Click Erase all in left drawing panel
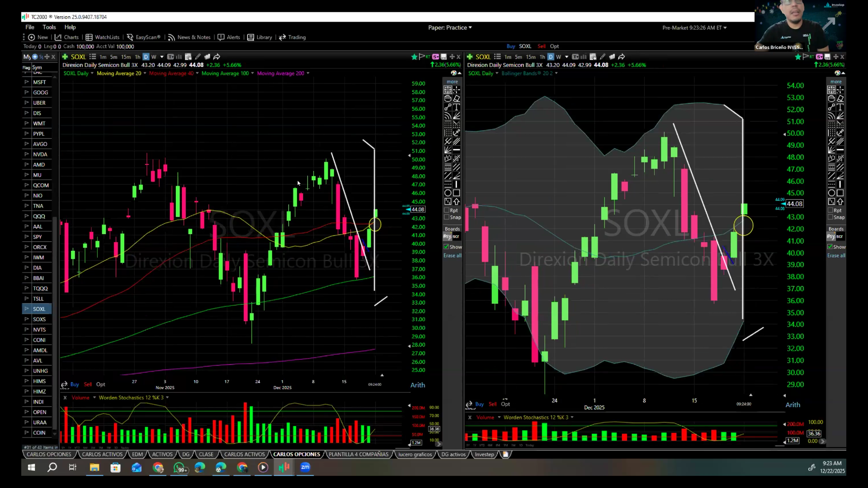This screenshot has height=488, width=868. [x=452, y=256]
